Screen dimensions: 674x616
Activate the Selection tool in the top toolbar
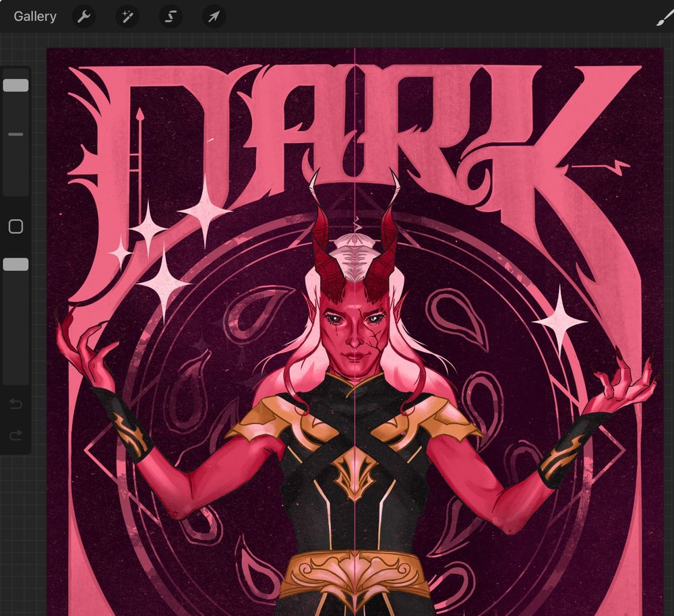click(170, 16)
